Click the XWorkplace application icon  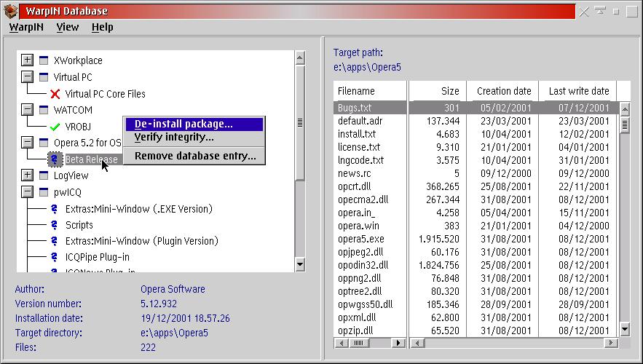tap(44, 60)
